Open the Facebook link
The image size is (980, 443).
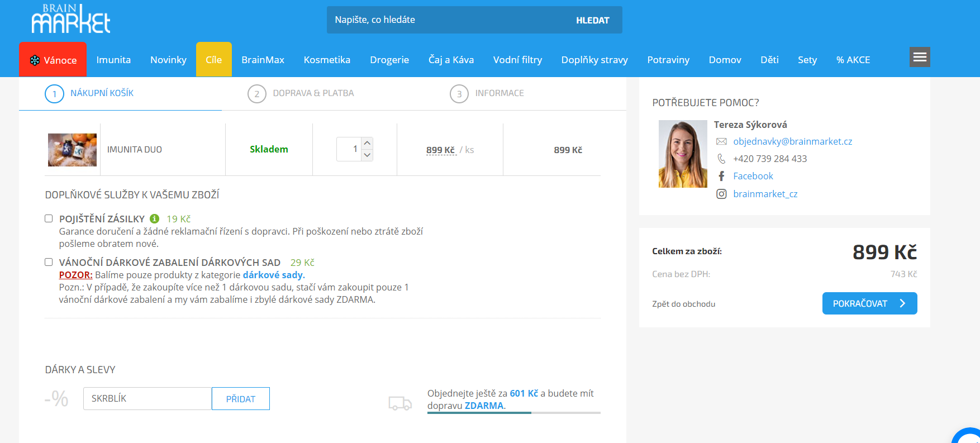753,176
